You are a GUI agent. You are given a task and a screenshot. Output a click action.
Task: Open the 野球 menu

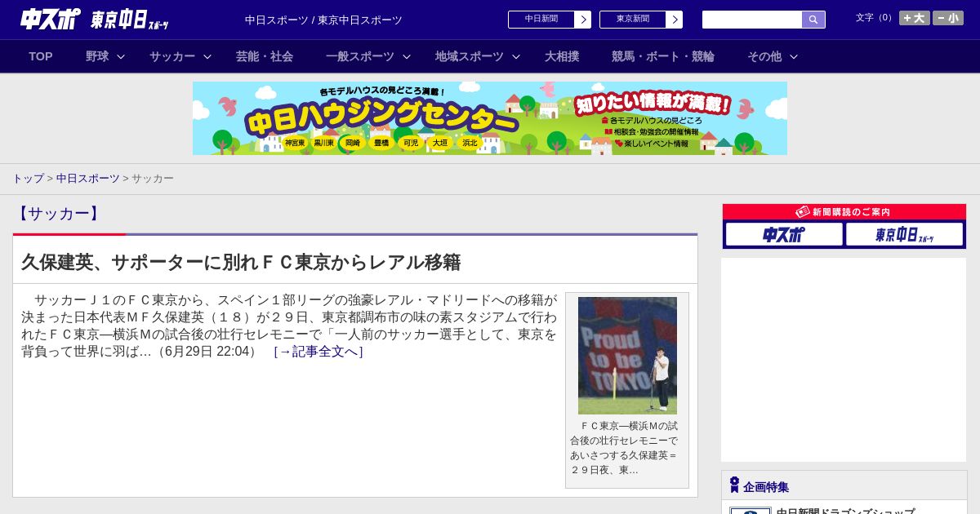[97, 56]
